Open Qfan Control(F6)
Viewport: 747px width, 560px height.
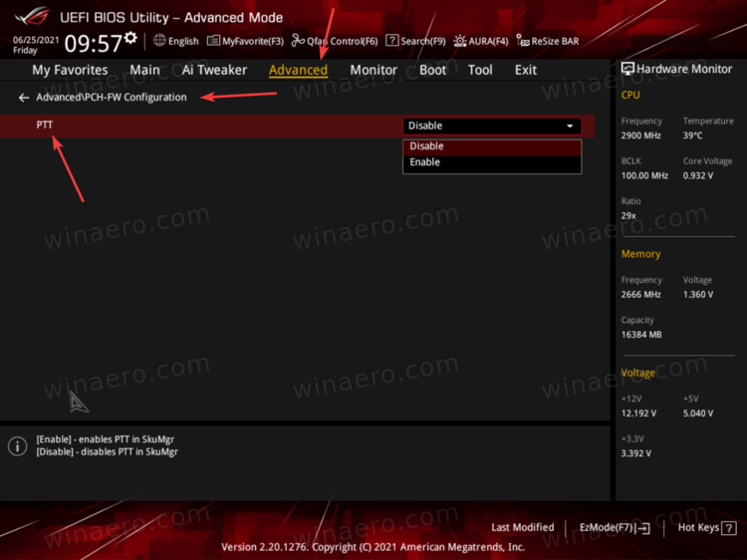coord(335,41)
